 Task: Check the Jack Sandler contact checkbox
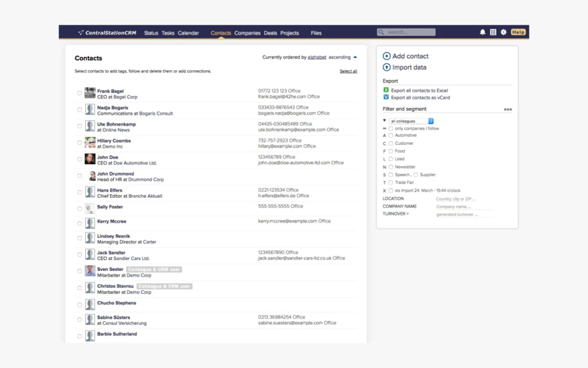click(79, 255)
